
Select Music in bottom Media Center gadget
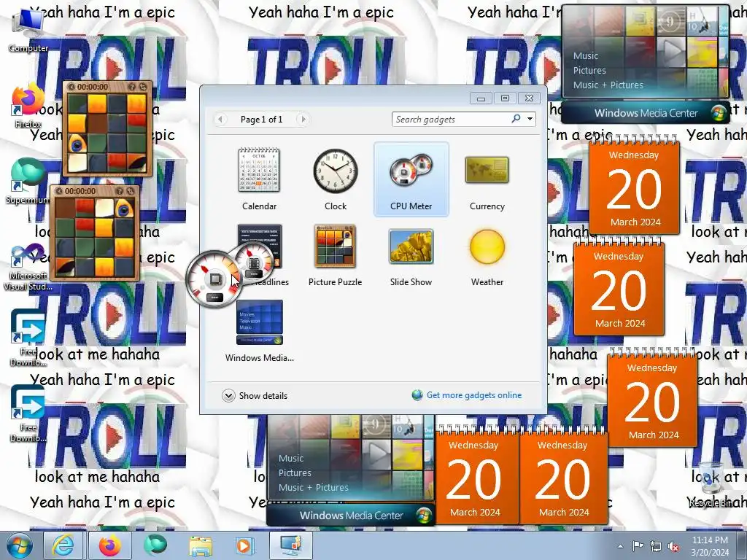click(290, 458)
